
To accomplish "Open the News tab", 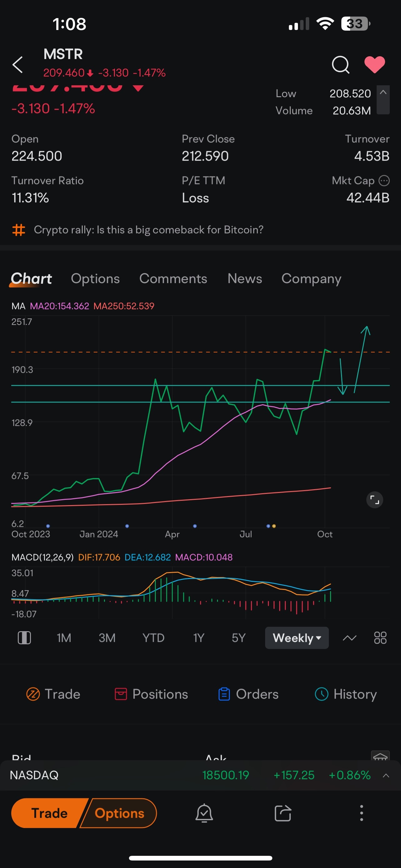I will tap(245, 279).
